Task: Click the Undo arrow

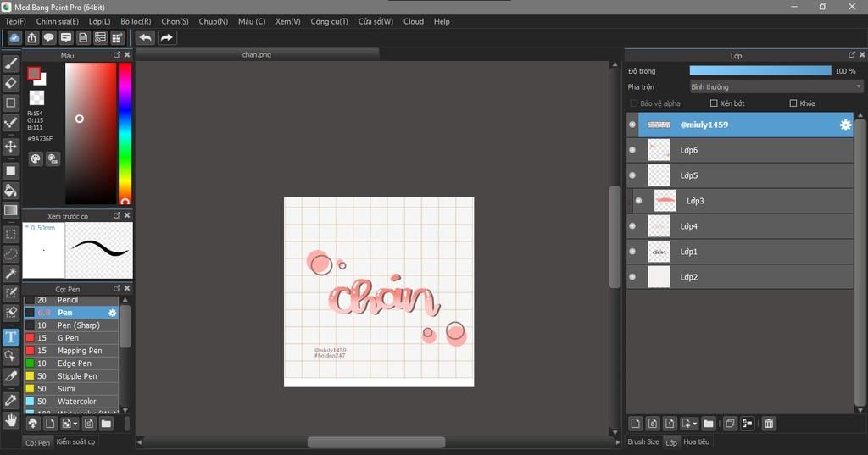Action: point(145,37)
